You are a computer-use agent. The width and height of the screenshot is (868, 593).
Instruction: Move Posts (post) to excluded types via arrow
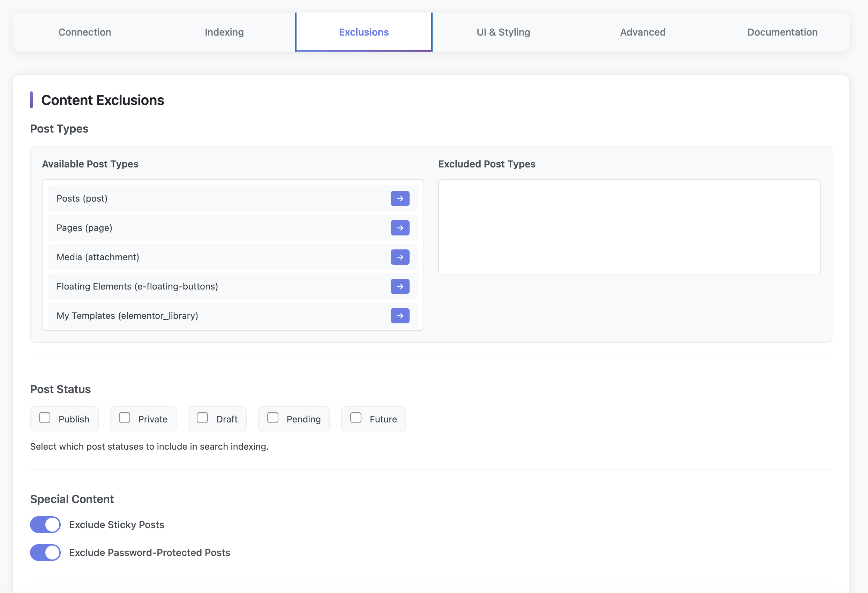coord(400,198)
